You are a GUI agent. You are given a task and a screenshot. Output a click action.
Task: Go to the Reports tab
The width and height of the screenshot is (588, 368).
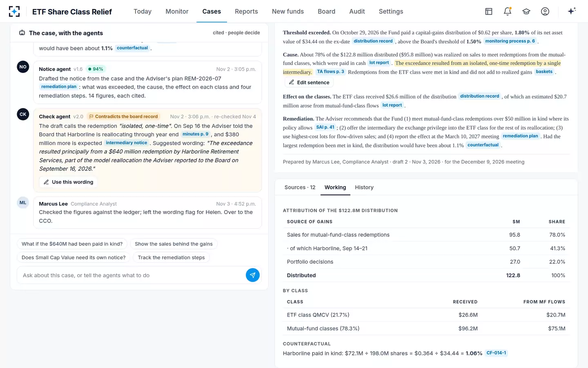246,11
